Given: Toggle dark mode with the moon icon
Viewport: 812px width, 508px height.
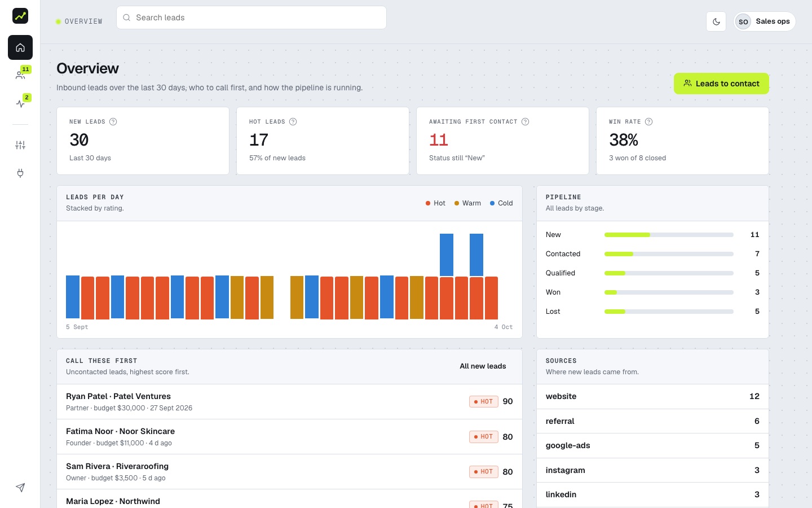Looking at the screenshot, I should pos(716,21).
